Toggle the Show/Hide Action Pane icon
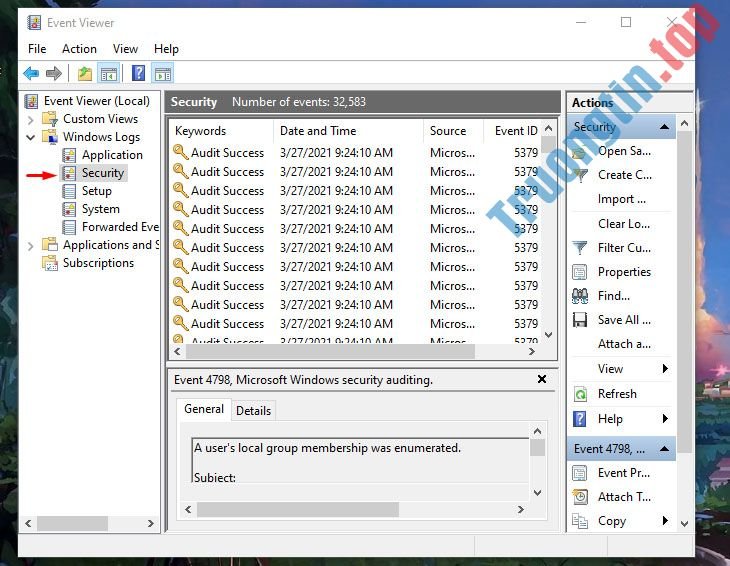 (163, 74)
